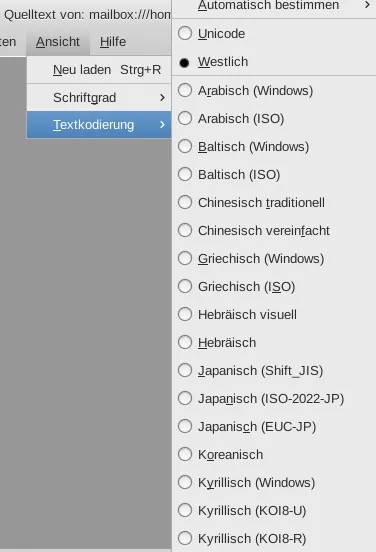Pick the Koreanisch encoding
376x552 pixels.
pos(274,454)
